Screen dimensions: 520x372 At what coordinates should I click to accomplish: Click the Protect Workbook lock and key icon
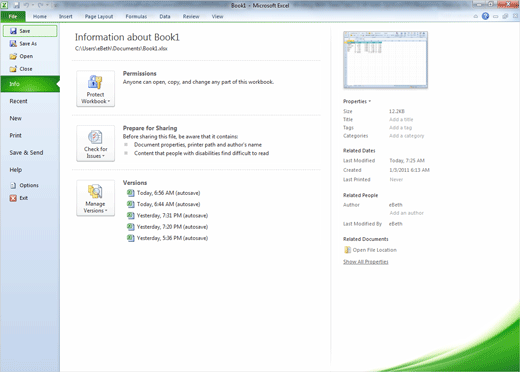95,82
